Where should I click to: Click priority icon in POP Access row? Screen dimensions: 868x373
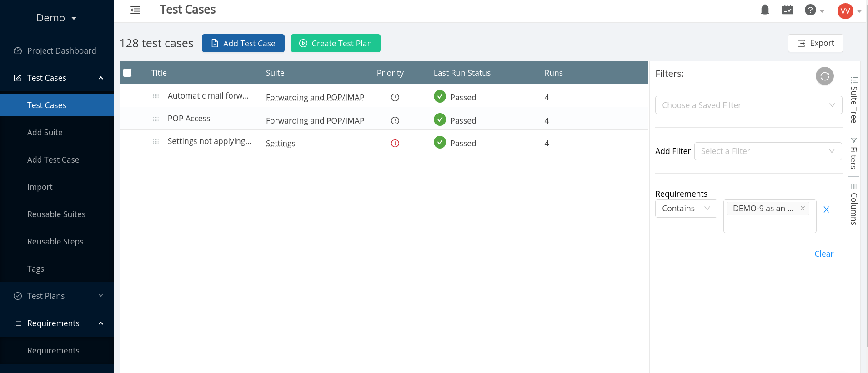tap(395, 120)
